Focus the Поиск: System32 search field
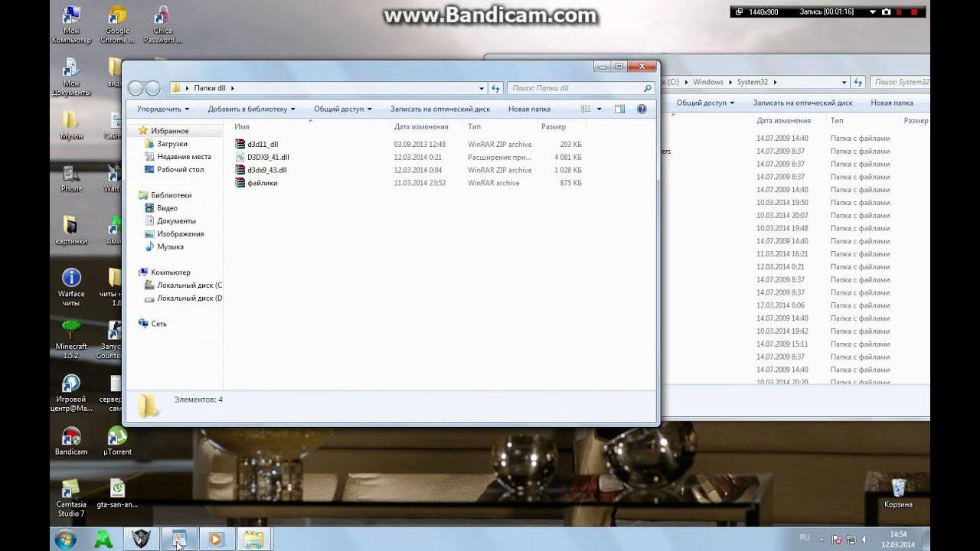 [x=900, y=82]
